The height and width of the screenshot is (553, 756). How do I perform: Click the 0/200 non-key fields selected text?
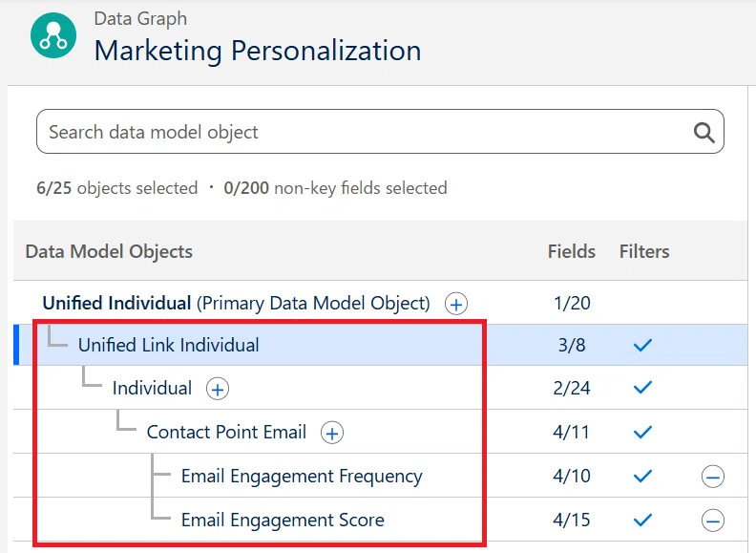(x=336, y=188)
